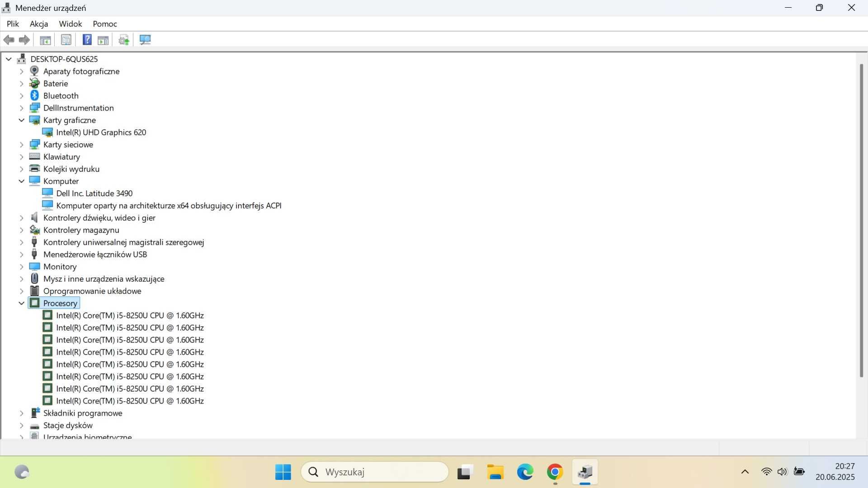
Task: Click the Back arrow toolbar icon
Action: 9,40
